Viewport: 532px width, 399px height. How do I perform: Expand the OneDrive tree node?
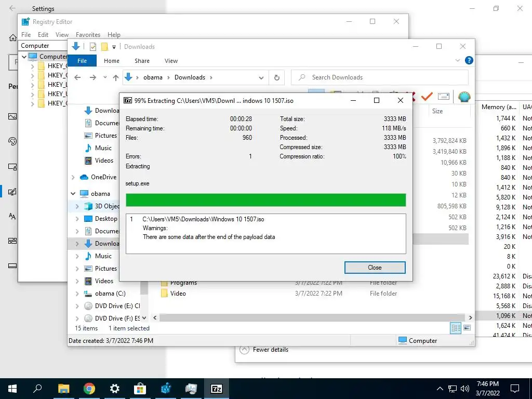click(x=73, y=177)
